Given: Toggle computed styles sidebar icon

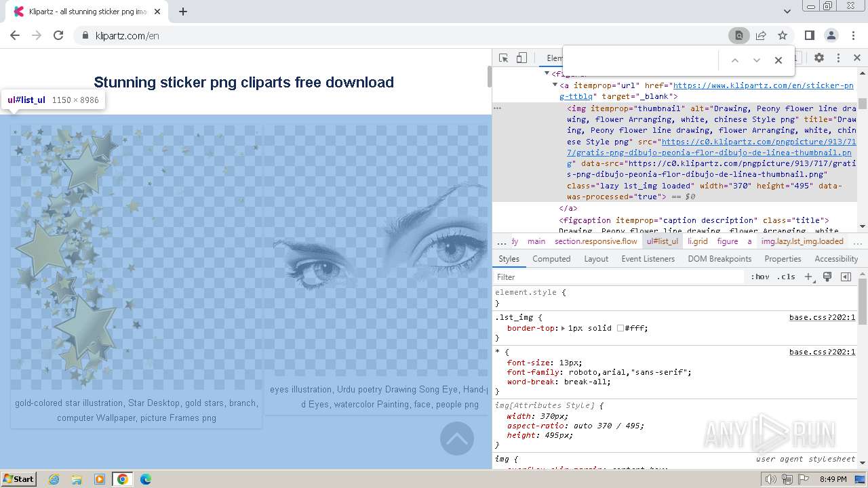Looking at the screenshot, I should pyautogui.click(x=846, y=277).
